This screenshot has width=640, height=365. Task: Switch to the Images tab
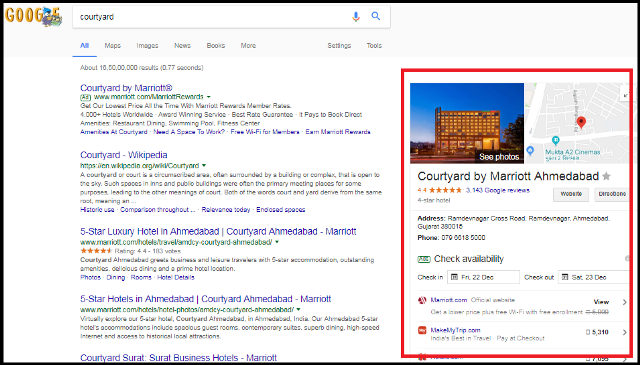(x=147, y=45)
